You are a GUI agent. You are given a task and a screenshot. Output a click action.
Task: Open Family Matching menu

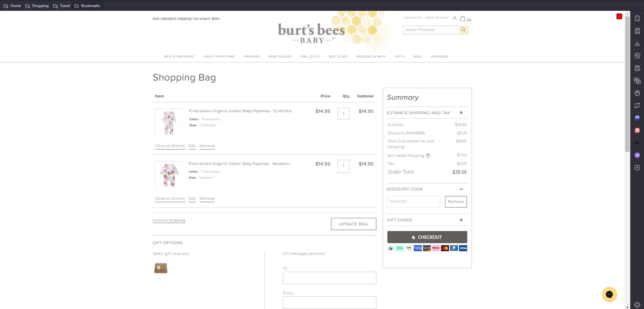click(219, 56)
